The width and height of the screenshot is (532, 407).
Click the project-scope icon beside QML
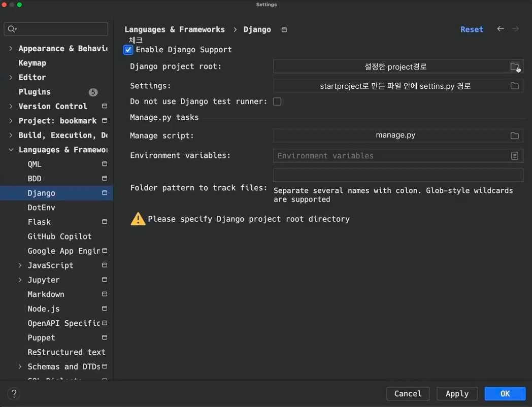pyautogui.click(x=105, y=164)
